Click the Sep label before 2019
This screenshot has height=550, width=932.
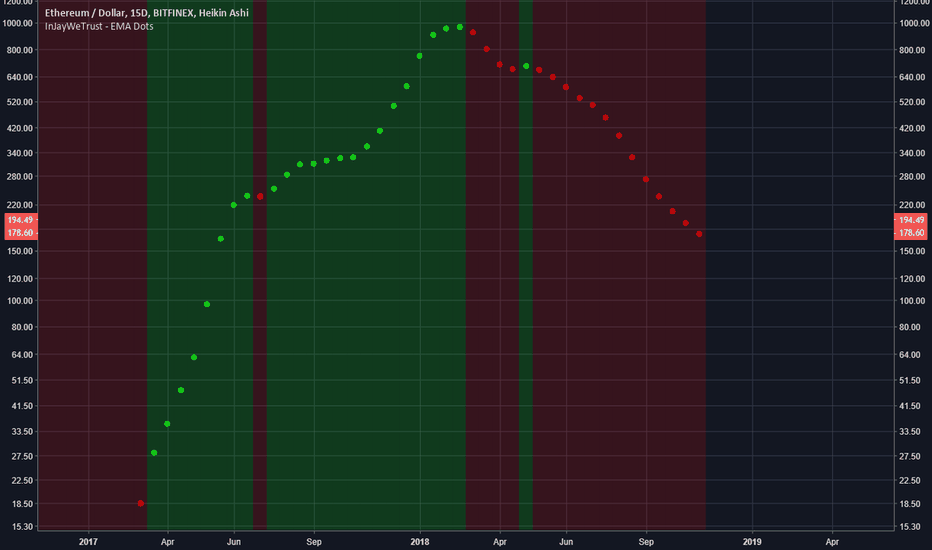[x=646, y=542]
